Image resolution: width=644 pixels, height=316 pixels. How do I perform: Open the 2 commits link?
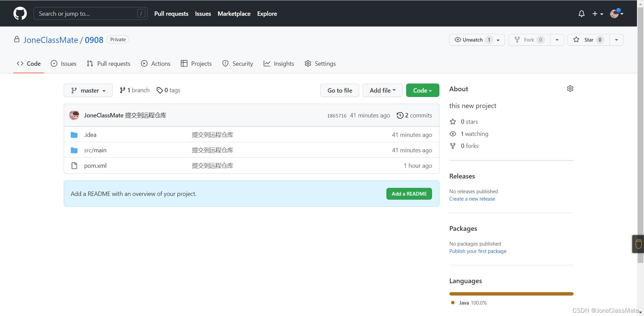pos(415,115)
